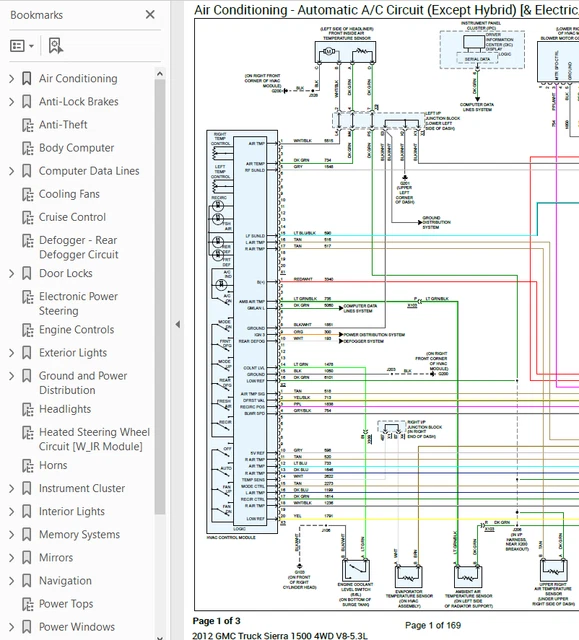The image size is (579, 640).
Task: Expand the Ground and Power Distribution bookmark
Action: point(11,376)
